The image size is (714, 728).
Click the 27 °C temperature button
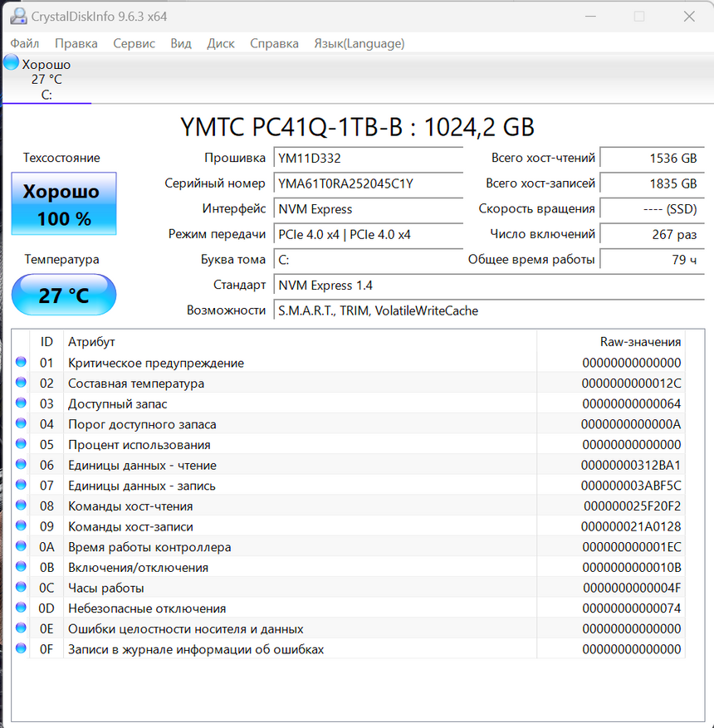(x=64, y=295)
